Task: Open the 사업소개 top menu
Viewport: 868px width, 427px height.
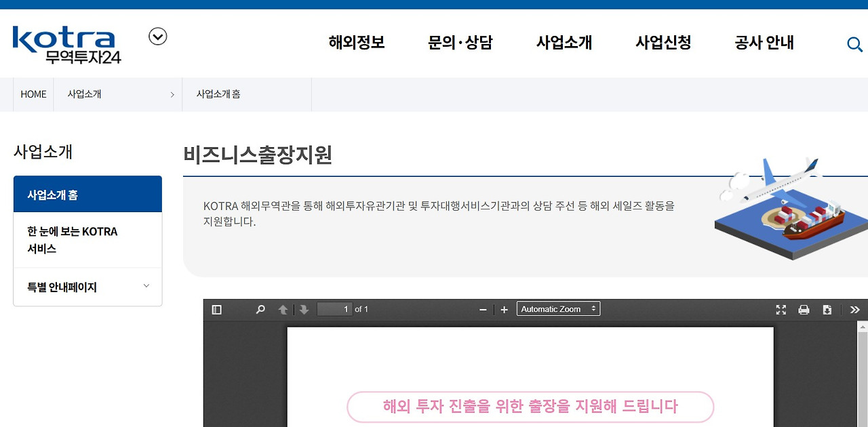Action: [x=564, y=43]
